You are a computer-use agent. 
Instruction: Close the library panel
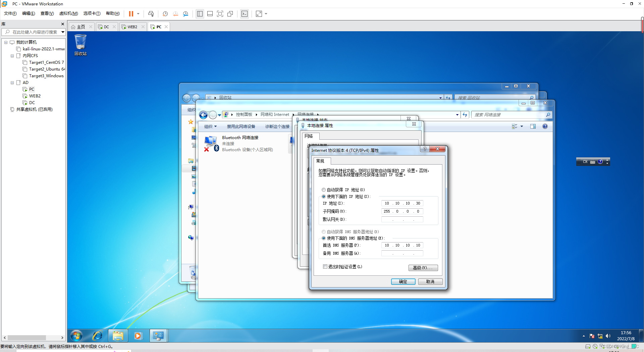pos(63,24)
